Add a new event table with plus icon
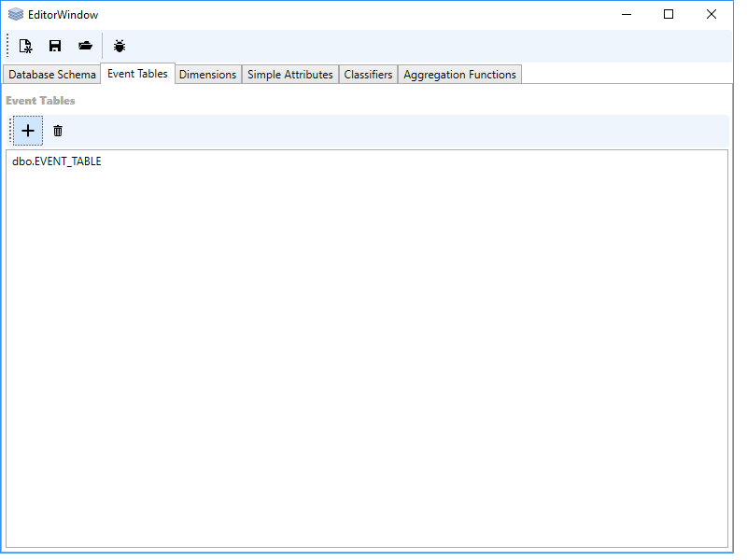 click(x=28, y=131)
